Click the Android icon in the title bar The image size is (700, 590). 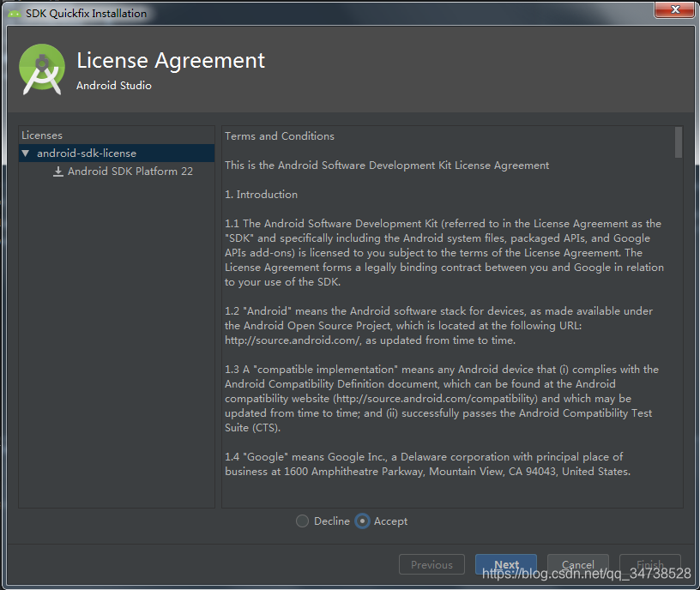[x=15, y=14]
